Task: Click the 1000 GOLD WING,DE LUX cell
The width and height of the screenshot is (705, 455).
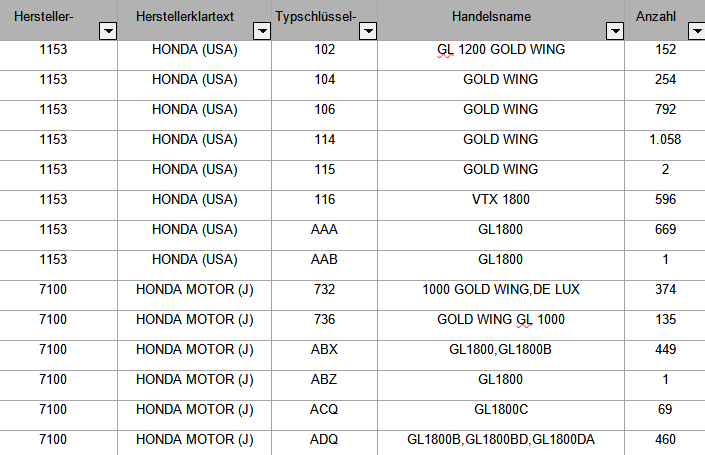Action: [x=501, y=295]
